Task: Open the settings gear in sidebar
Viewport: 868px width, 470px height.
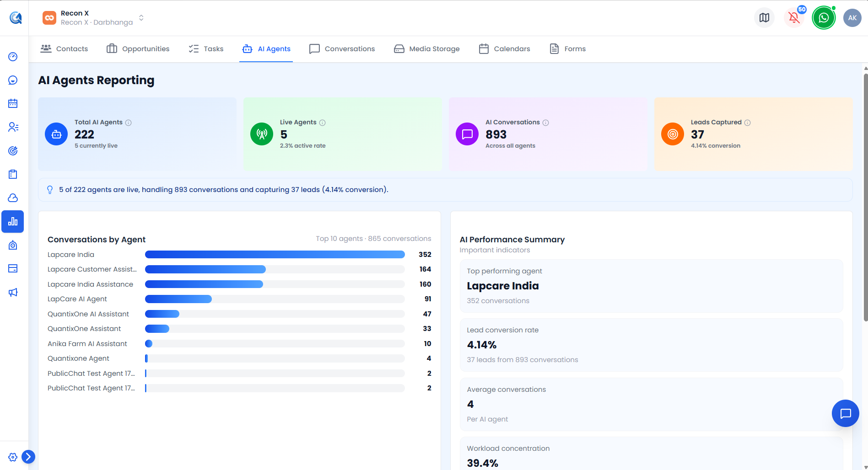Action: pos(13,457)
